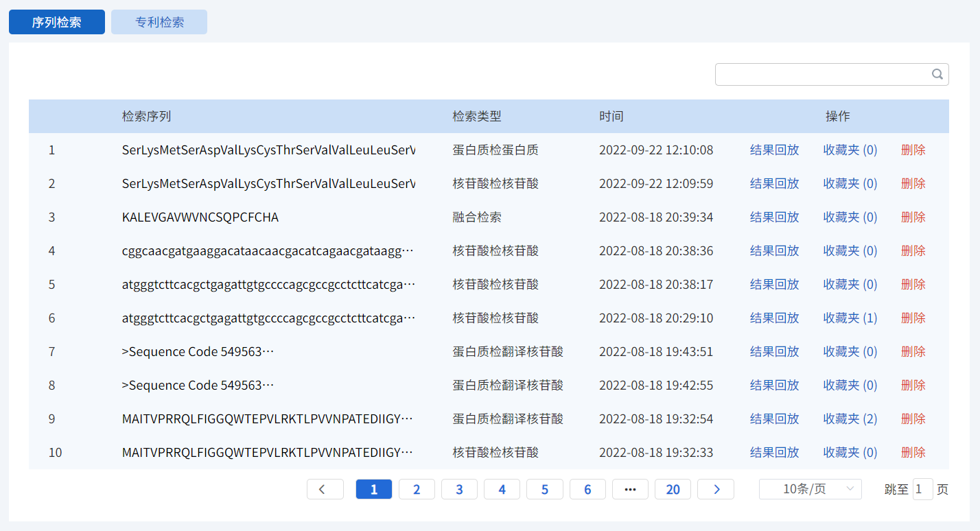Image resolution: width=980 pixels, height=531 pixels.
Task: Open 结果回放 for row 8 at 19:42:55
Action: coord(774,385)
